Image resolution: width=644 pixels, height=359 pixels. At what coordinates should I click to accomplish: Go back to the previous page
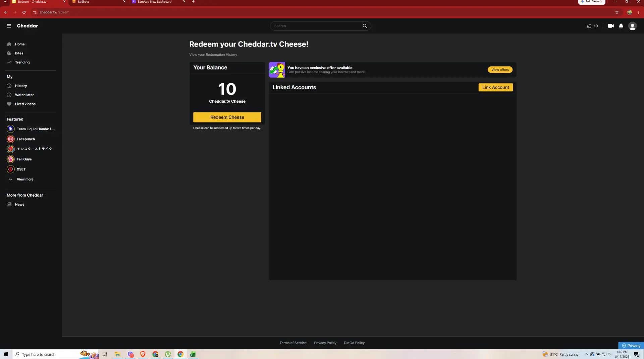(6, 12)
